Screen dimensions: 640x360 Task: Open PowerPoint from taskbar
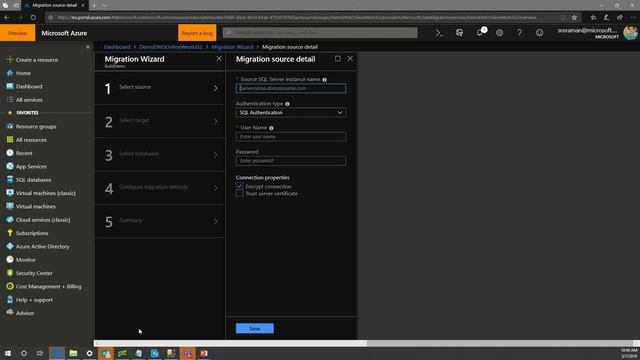click(x=204, y=353)
